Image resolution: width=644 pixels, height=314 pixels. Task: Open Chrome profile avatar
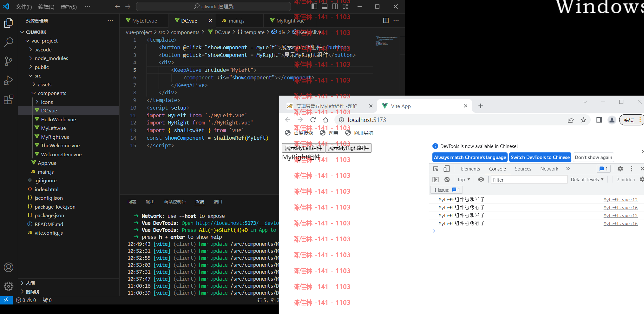pyautogui.click(x=612, y=120)
